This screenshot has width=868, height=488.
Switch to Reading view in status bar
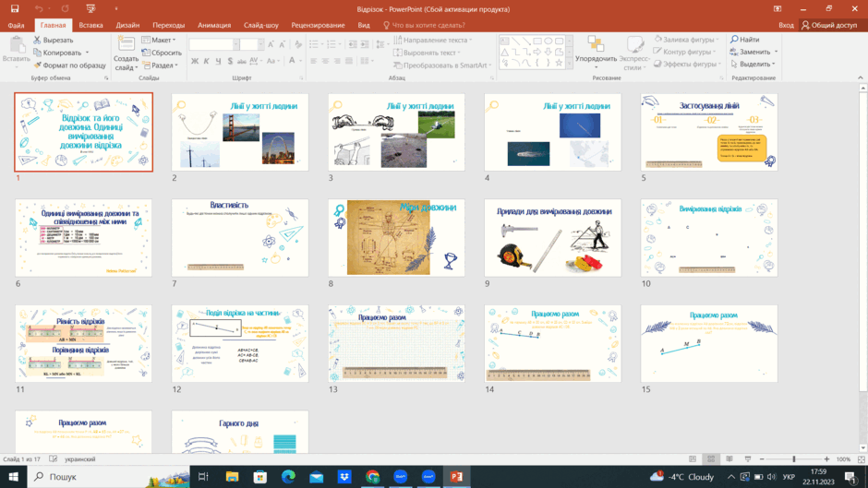point(729,459)
